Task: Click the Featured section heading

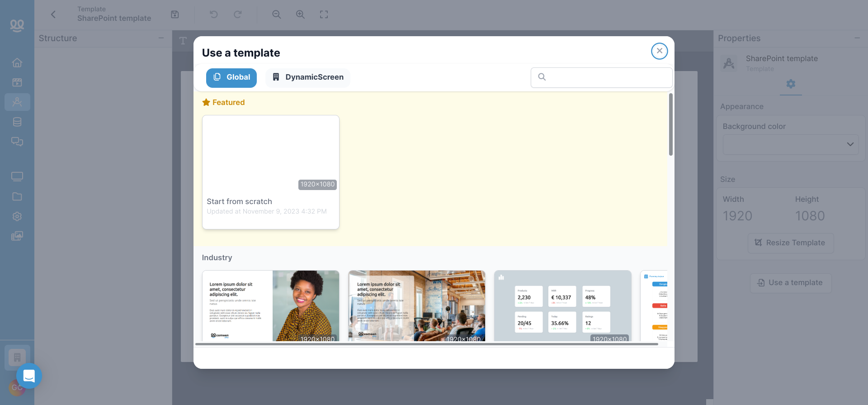Action: click(223, 102)
